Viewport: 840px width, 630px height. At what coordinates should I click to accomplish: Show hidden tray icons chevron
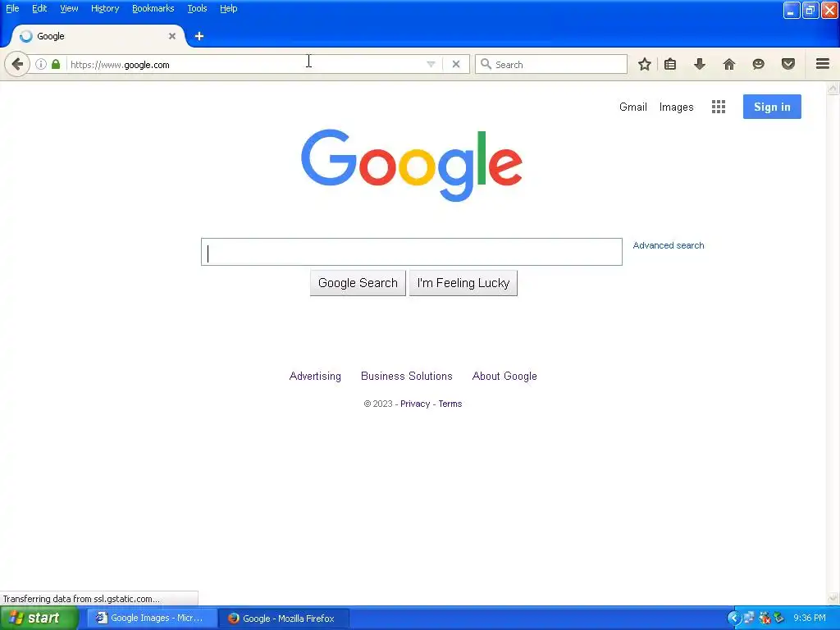coord(734,619)
